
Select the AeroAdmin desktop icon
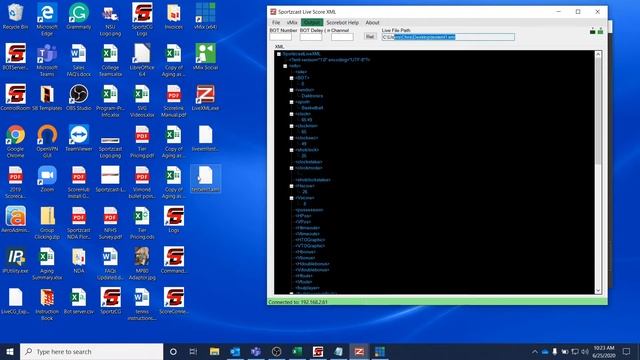(x=15, y=220)
